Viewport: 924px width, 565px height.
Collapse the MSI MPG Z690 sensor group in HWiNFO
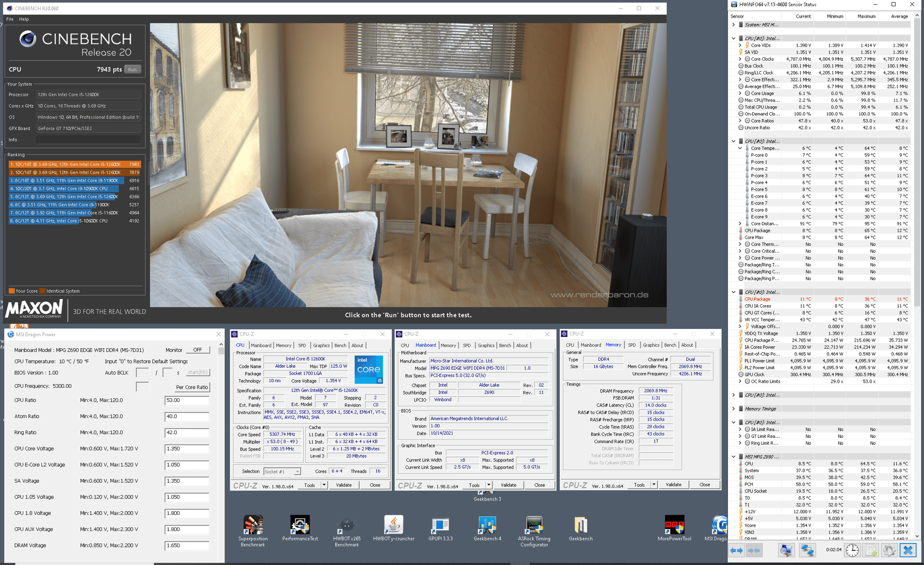[733, 457]
